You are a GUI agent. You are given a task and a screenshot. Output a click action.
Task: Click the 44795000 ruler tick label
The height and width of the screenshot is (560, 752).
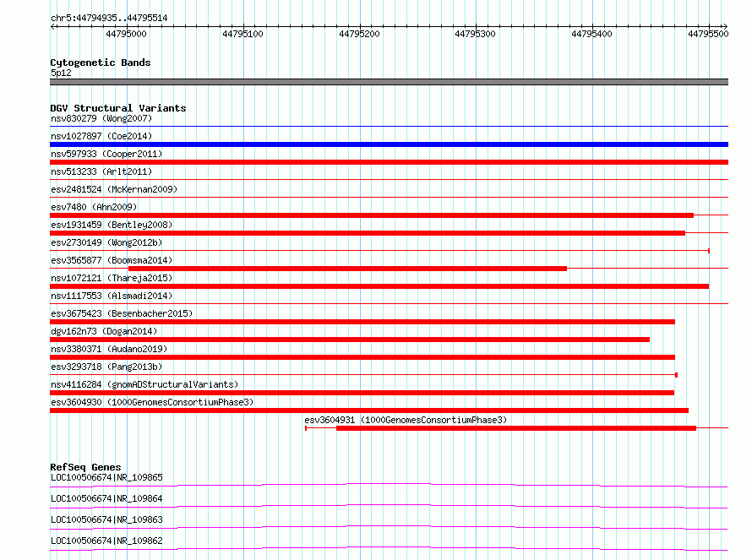126,34
